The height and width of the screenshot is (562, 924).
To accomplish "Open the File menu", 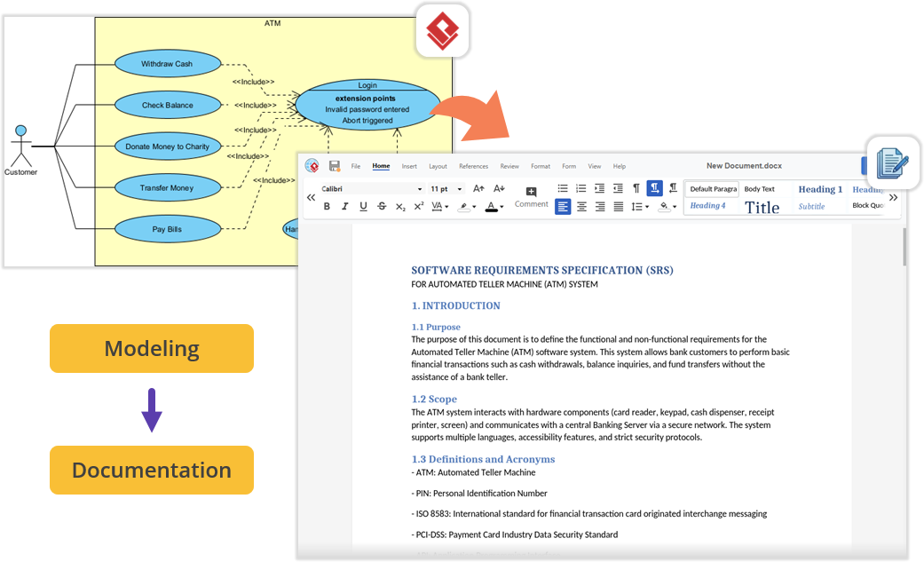I will (355, 166).
